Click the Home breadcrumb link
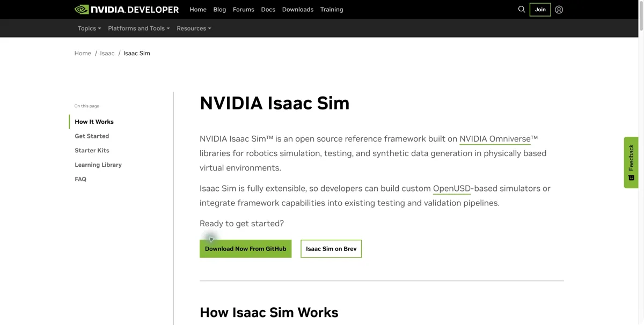The width and height of the screenshot is (644, 325). click(83, 53)
